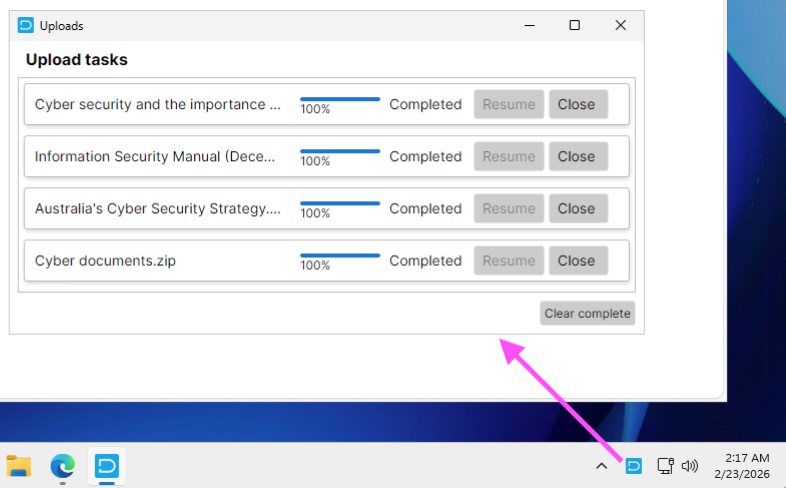This screenshot has height=488, width=786.
Task: Select file name Cyber security and the importance ...
Action: click(x=158, y=104)
